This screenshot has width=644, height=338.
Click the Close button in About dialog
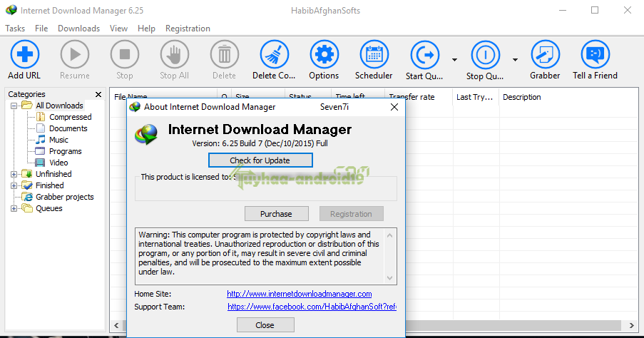pos(265,325)
